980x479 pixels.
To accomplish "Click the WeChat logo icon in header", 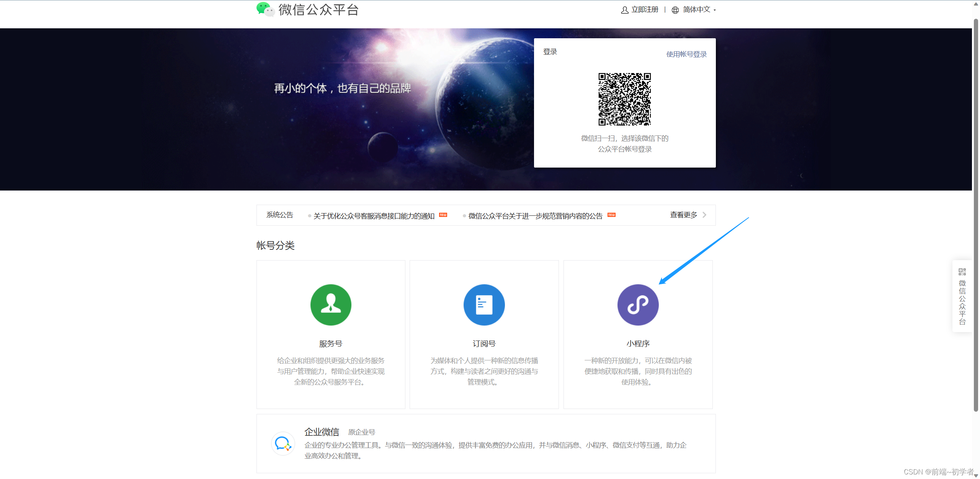I will pyautogui.click(x=265, y=10).
